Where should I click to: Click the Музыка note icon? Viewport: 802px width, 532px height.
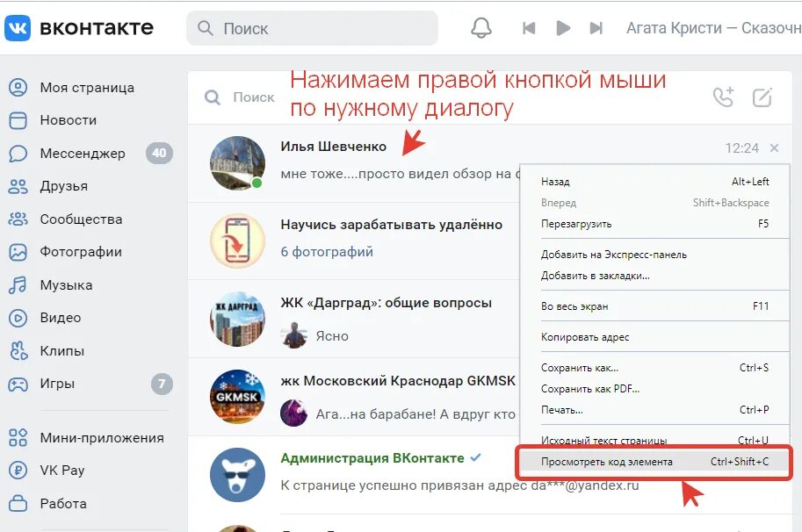point(18,284)
